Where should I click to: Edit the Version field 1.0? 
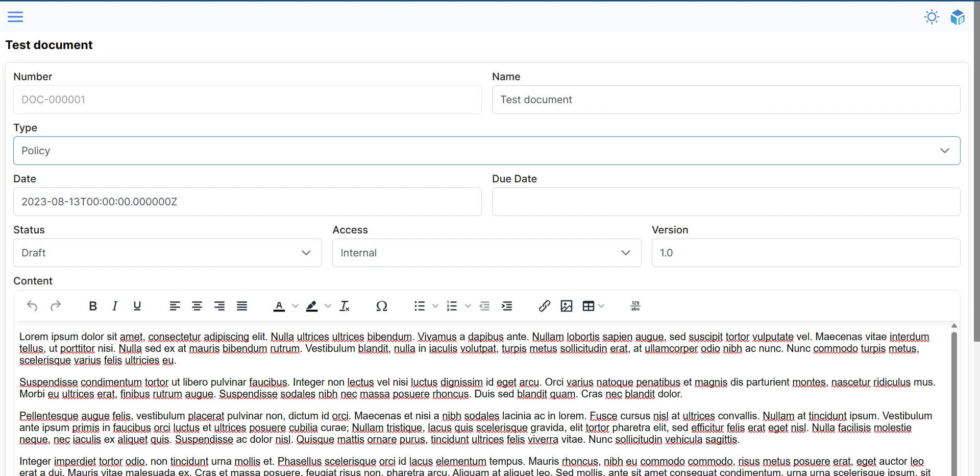(805, 253)
